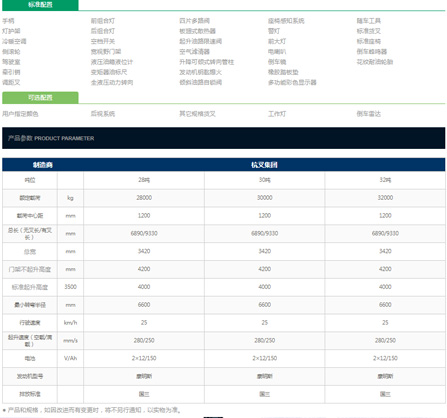The image size is (447, 418).
Task: Click the 随车工具 standard item
Action: 368,21
